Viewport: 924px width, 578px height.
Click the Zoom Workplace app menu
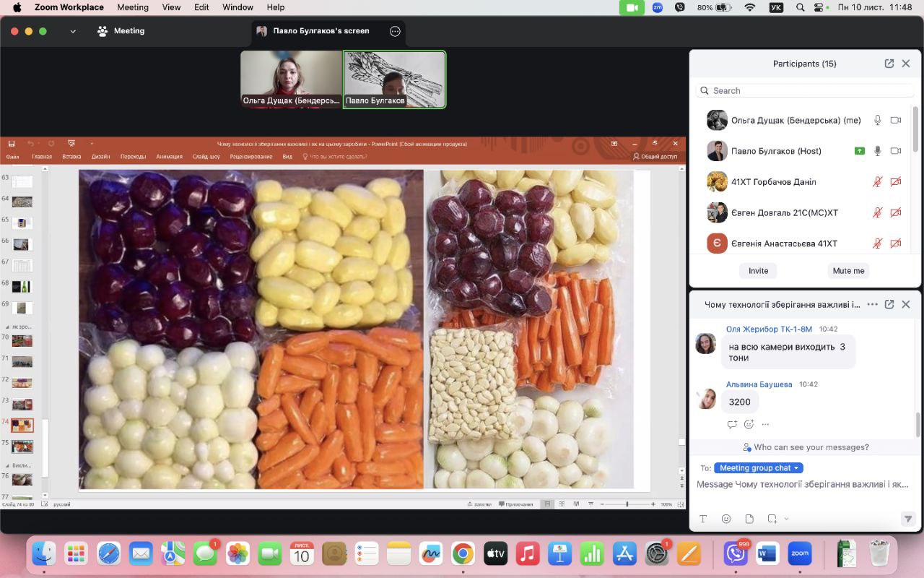[69, 7]
